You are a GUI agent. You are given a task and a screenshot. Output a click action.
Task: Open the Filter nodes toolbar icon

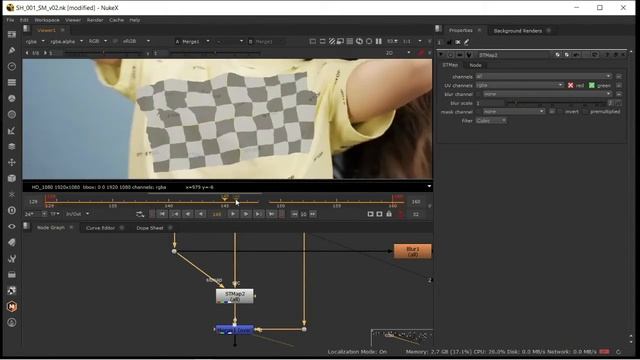(12, 114)
